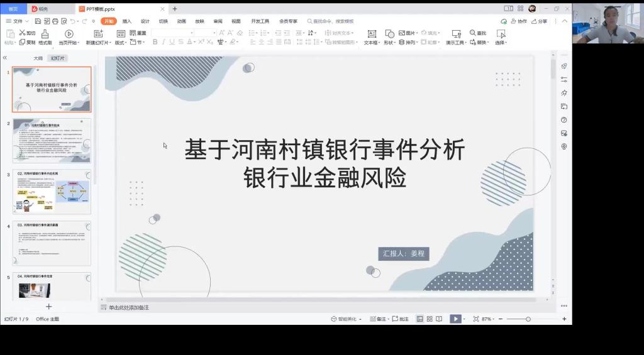This screenshot has width=644, height=355.
Task: Toggle the notes (备注) pane in status bar
Action: [378, 319]
